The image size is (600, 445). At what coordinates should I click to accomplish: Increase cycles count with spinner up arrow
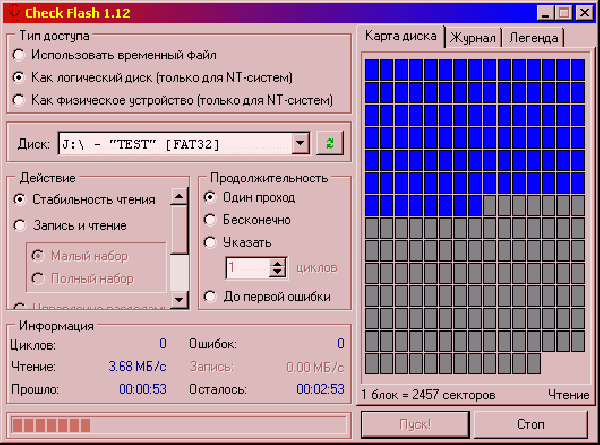coord(277,262)
